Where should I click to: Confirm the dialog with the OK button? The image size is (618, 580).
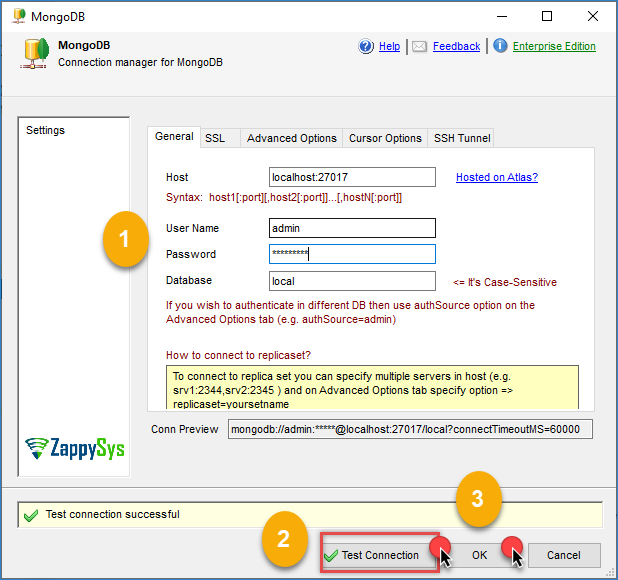(x=479, y=555)
